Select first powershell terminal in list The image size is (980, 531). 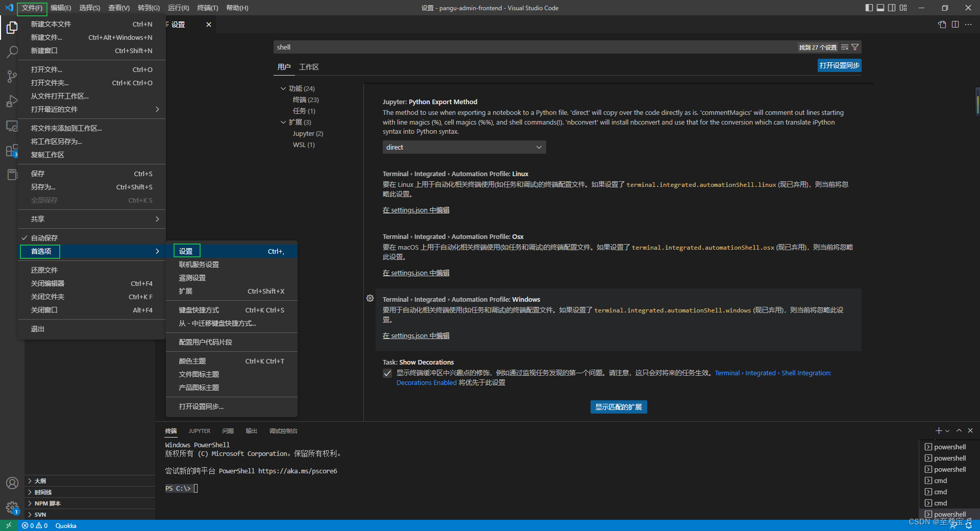point(949,447)
